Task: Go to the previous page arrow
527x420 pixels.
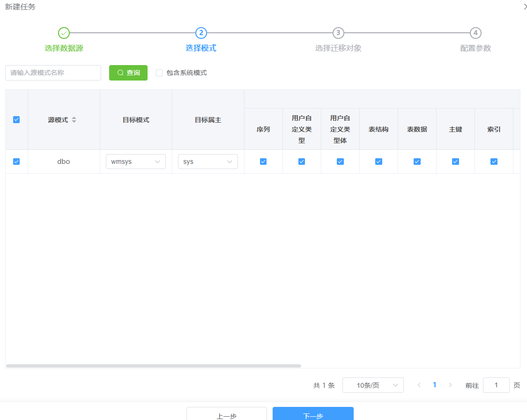Action: (419, 385)
